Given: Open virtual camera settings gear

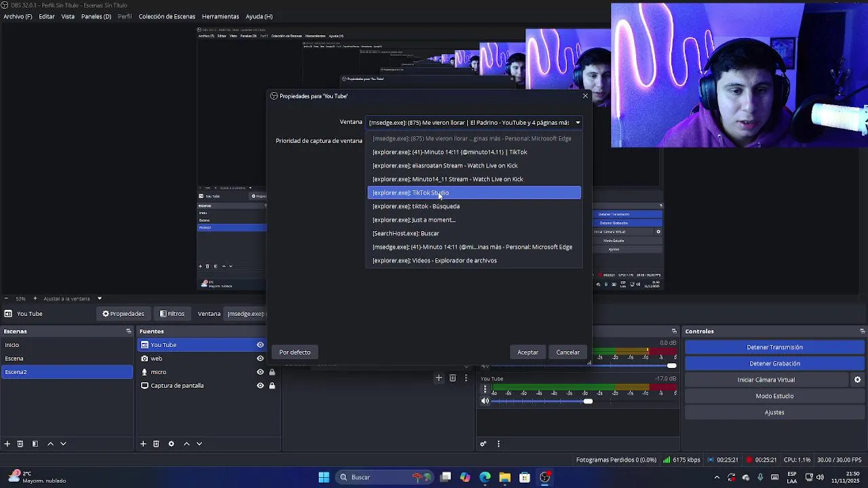Looking at the screenshot, I should tap(857, 380).
